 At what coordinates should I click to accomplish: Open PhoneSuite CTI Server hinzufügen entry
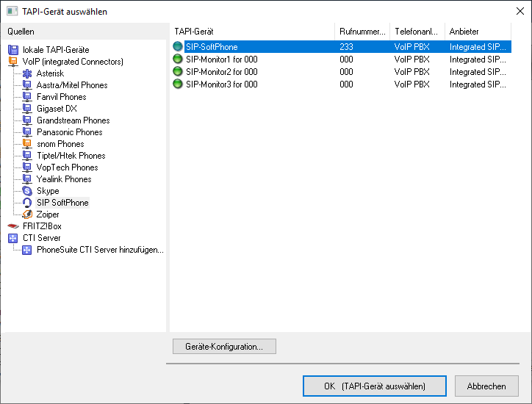[100, 250]
